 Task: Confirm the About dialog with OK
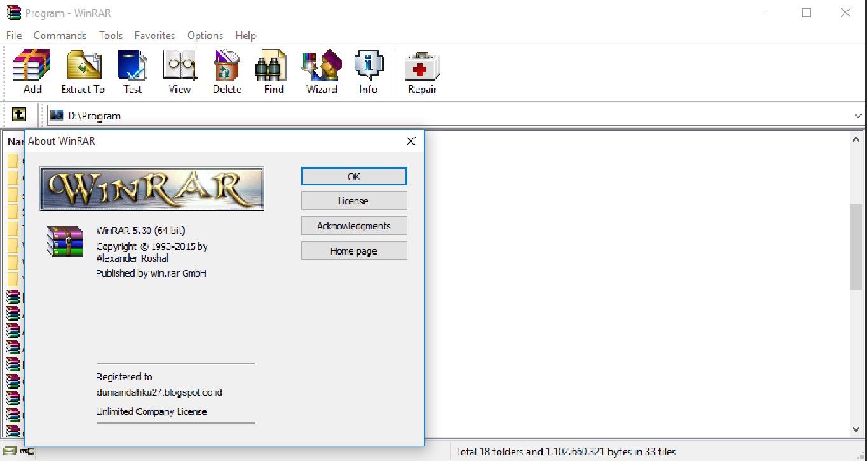tap(354, 177)
